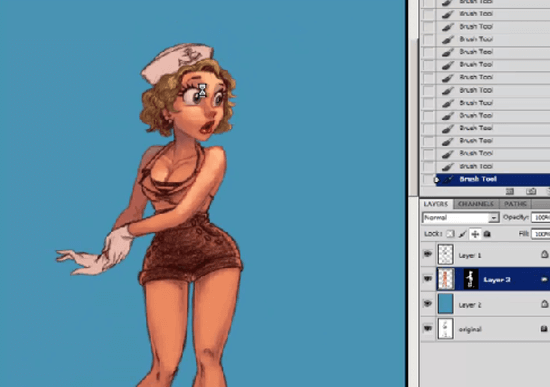Switch to the Paths tab
The width and height of the screenshot is (550, 387).
click(x=515, y=204)
